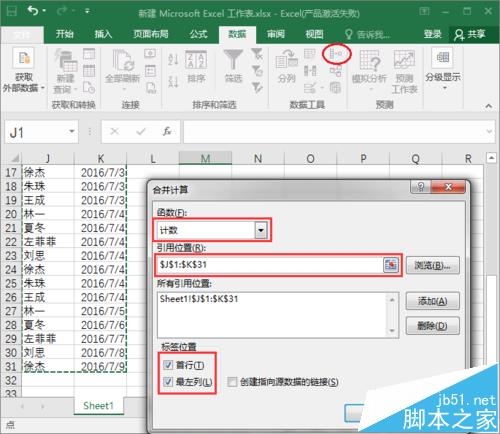Screen dimensions: 500x434
Task: Click the collapse dialog range selector icon
Action: pyautogui.click(x=391, y=265)
